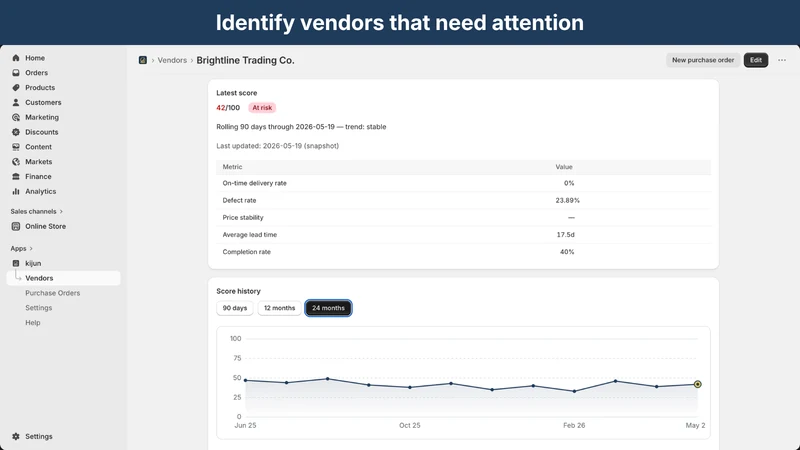Go to Orders page
The image size is (800, 450).
tap(37, 73)
